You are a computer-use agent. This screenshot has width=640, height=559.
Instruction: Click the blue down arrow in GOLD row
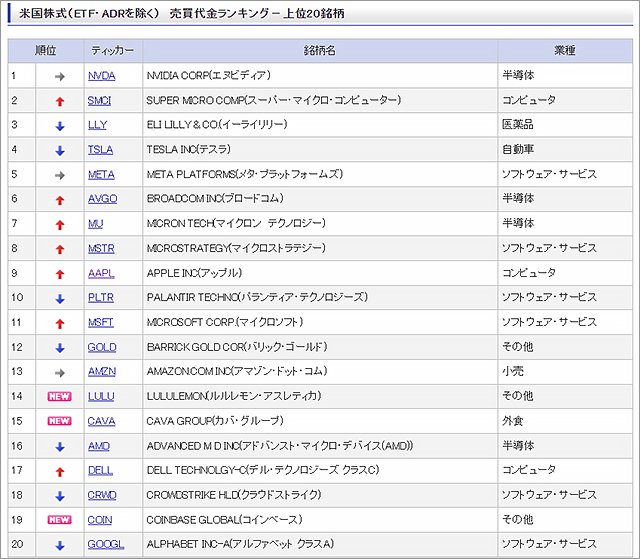(60, 348)
